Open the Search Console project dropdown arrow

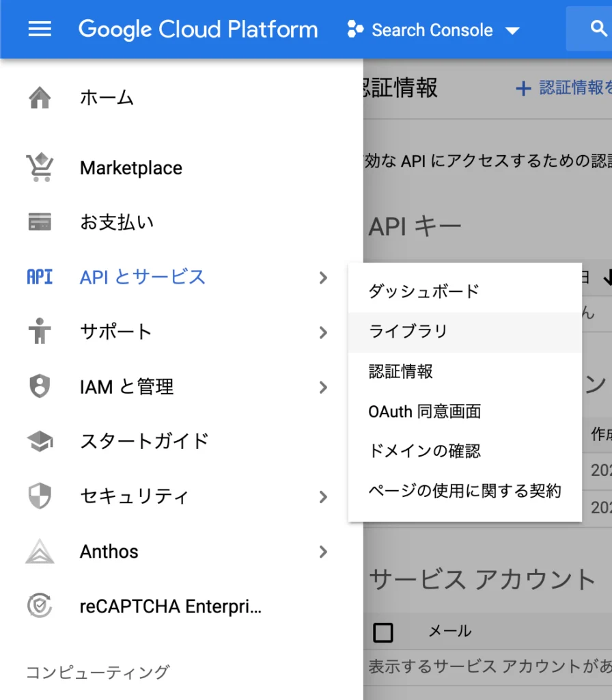(512, 31)
